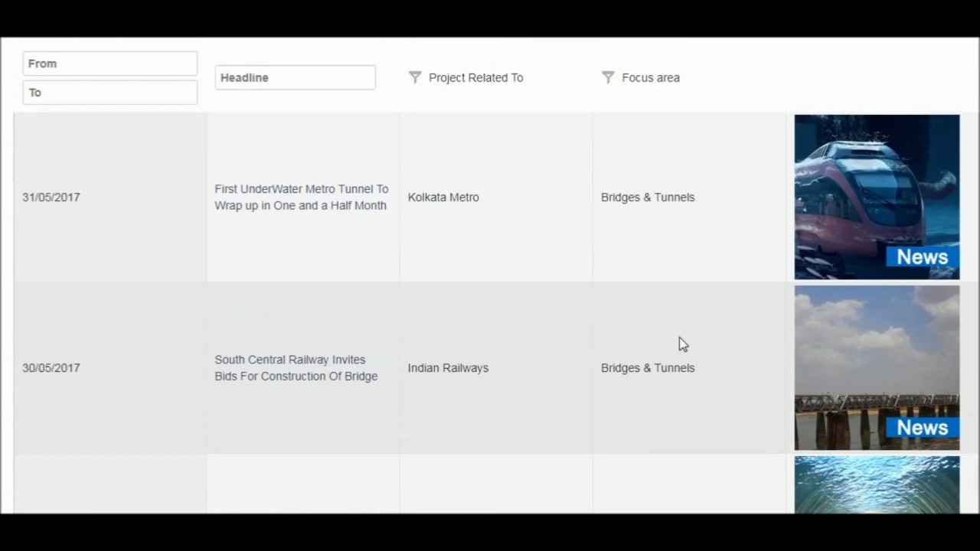Click the filter icon beside Focus area

[608, 77]
